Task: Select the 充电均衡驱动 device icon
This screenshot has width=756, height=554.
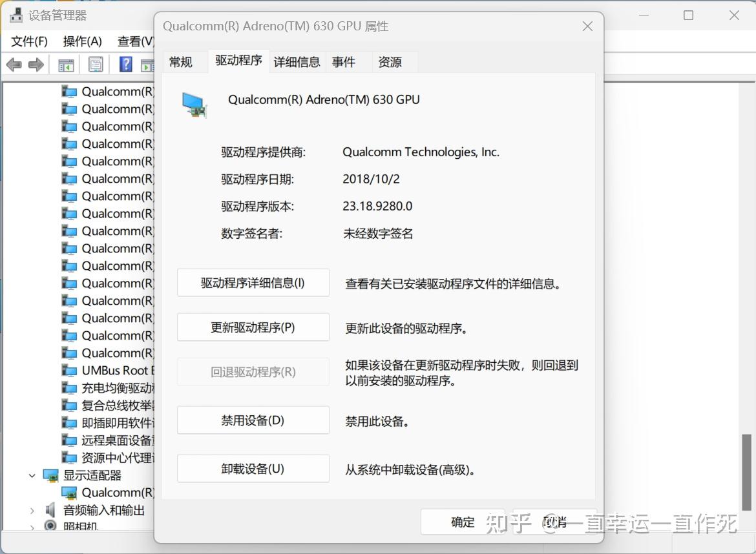Action: [x=69, y=388]
